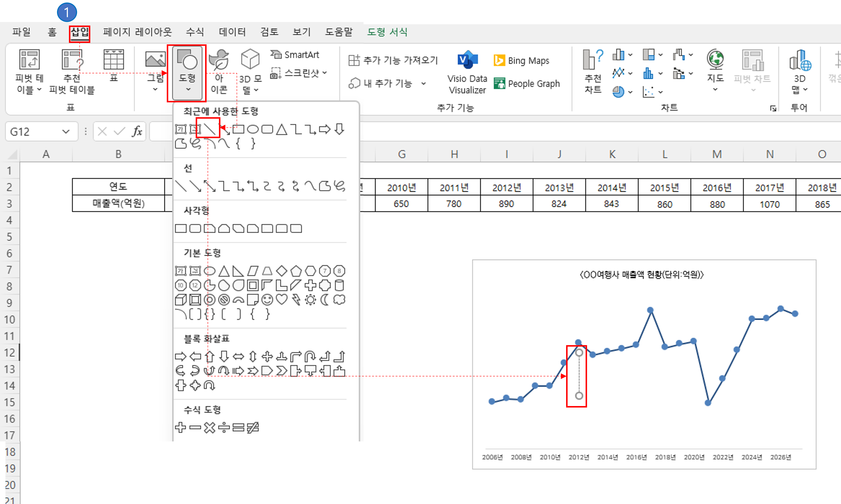Click the SmartArt button
The height and width of the screenshot is (504, 841).
coord(295,55)
